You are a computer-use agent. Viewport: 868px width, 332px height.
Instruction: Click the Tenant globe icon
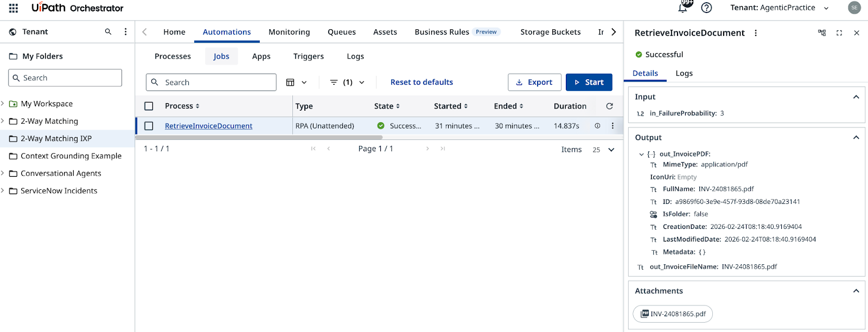(x=12, y=32)
